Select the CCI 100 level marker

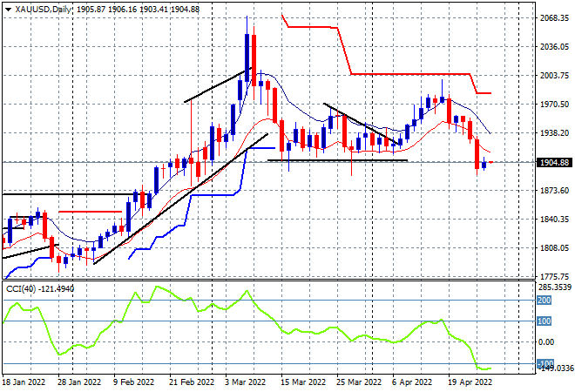[x=545, y=321]
